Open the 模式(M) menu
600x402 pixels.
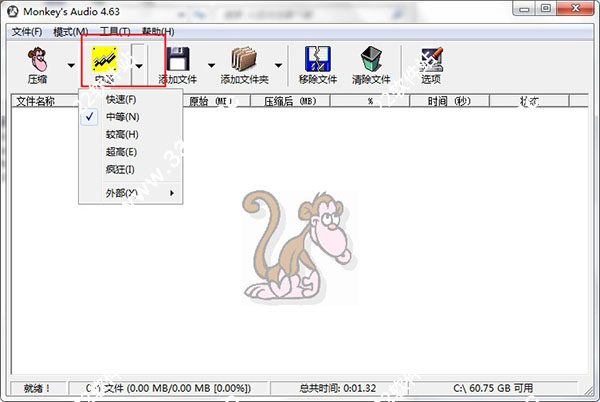[x=71, y=32]
